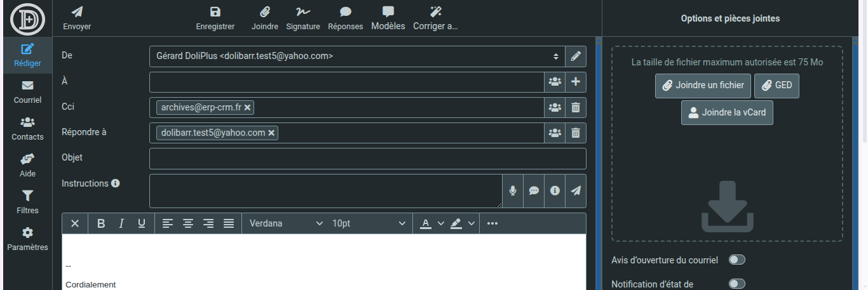Open the Modèles templates
The height and width of the screenshot is (290, 868).
388,19
